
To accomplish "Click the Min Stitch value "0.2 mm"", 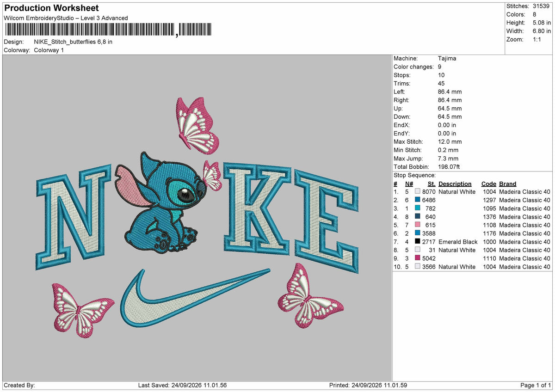I will (x=448, y=150).
